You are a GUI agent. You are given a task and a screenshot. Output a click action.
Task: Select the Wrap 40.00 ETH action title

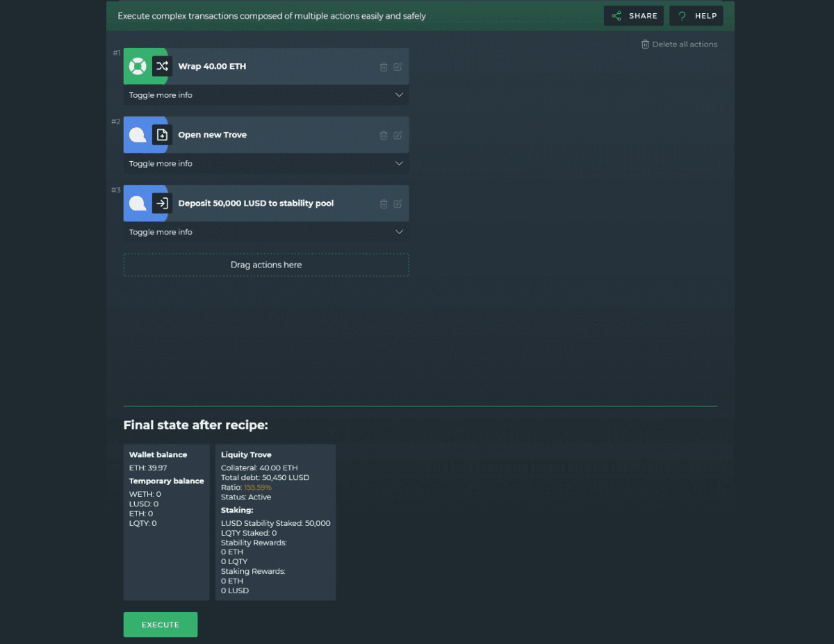(x=212, y=67)
